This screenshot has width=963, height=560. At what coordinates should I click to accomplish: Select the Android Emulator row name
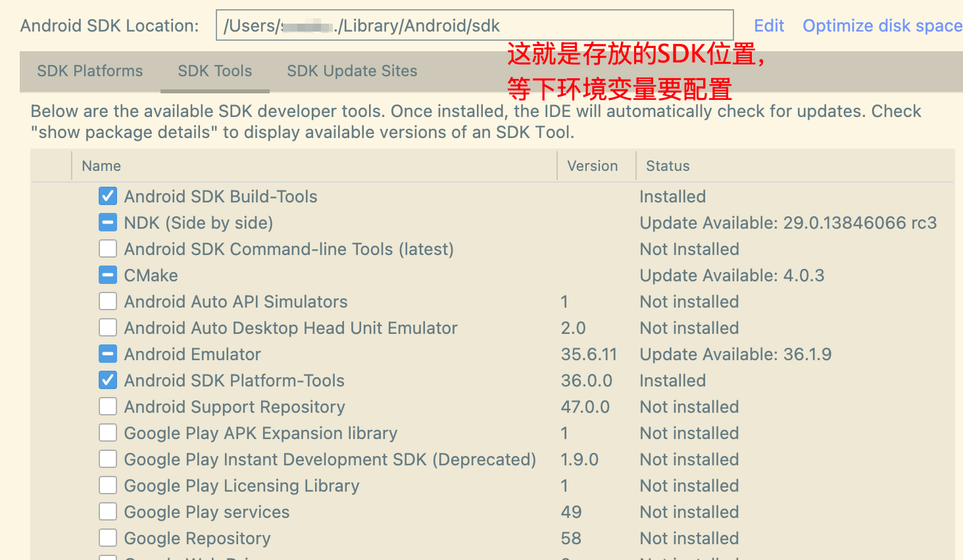pos(193,354)
